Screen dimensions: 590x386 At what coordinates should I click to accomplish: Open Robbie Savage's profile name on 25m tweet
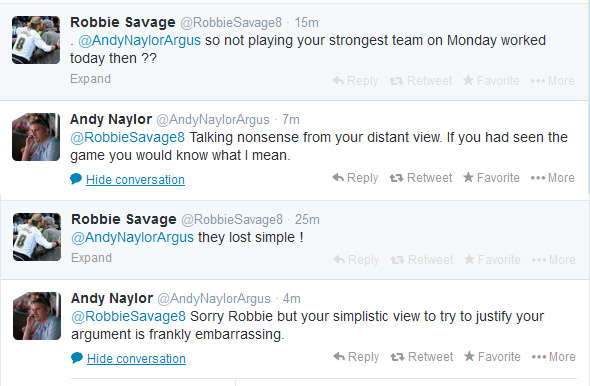click(124, 219)
